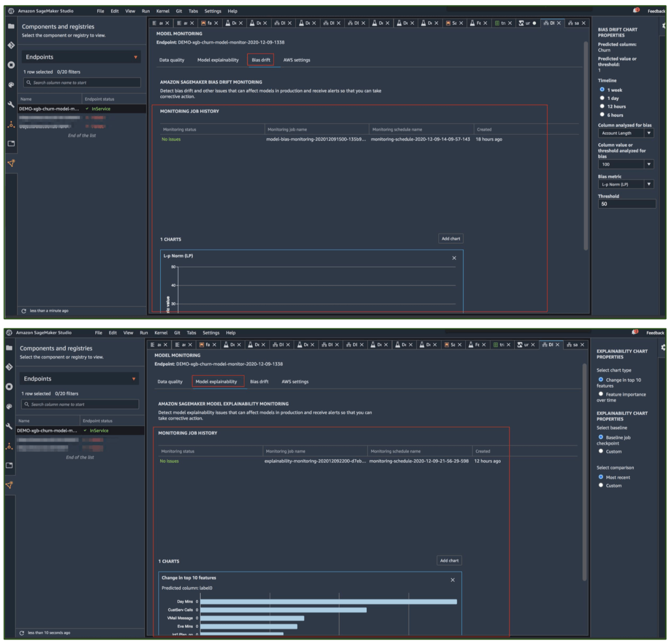
Task: Click search column name field in bottom window
Action: [80, 405]
